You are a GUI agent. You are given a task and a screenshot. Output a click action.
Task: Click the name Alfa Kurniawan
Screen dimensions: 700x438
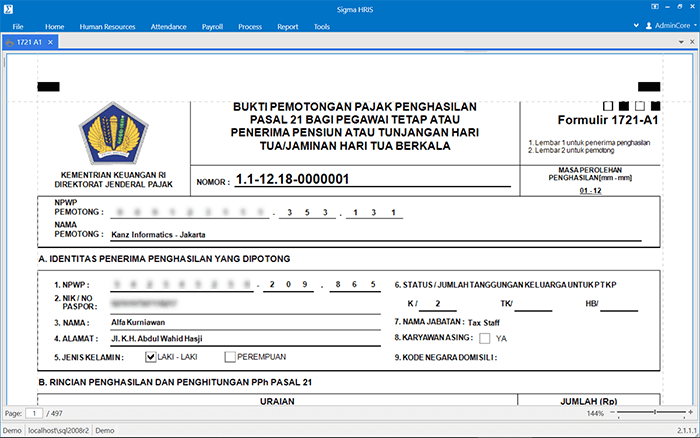pyautogui.click(x=138, y=322)
